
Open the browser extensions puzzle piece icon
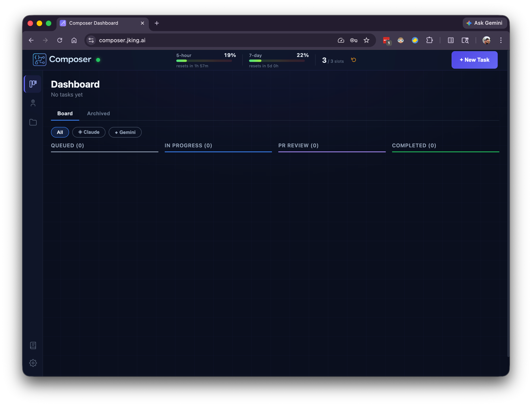[429, 40]
